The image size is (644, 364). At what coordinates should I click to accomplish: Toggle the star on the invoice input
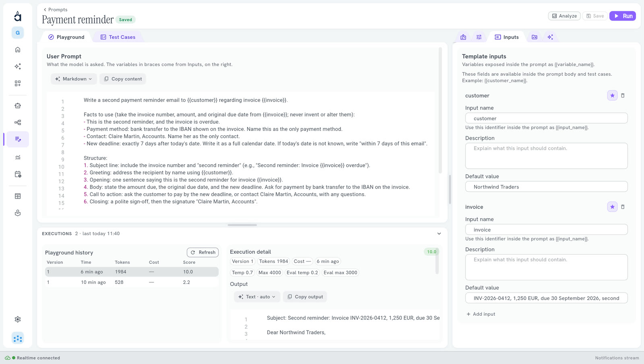(x=612, y=207)
